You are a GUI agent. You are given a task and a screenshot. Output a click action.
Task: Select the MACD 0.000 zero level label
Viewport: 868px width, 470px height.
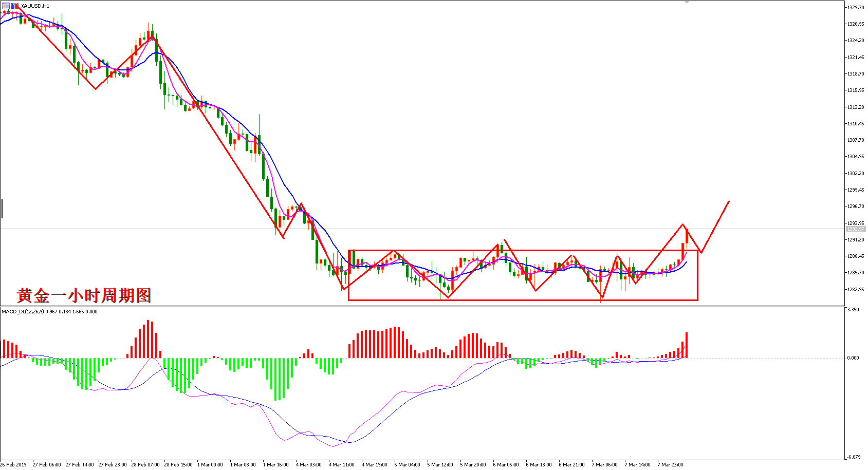click(x=853, y=358)
